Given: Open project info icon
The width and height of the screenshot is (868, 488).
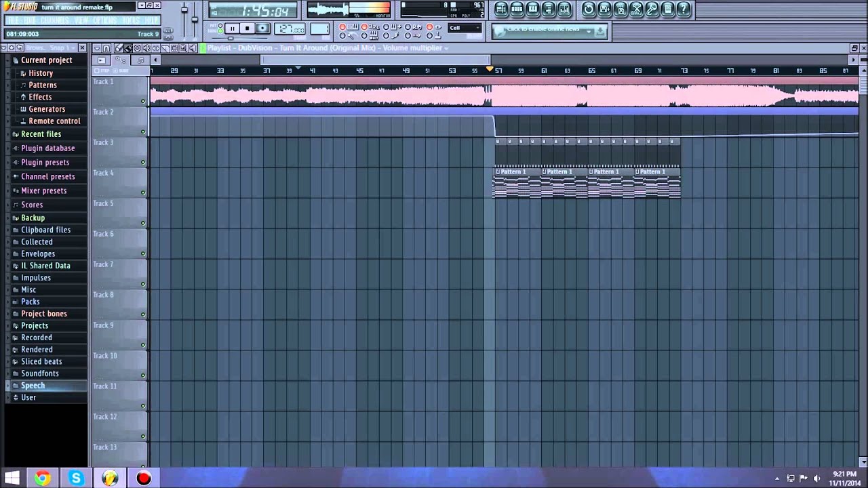Looking at the screenshot, I should point(667,9).
